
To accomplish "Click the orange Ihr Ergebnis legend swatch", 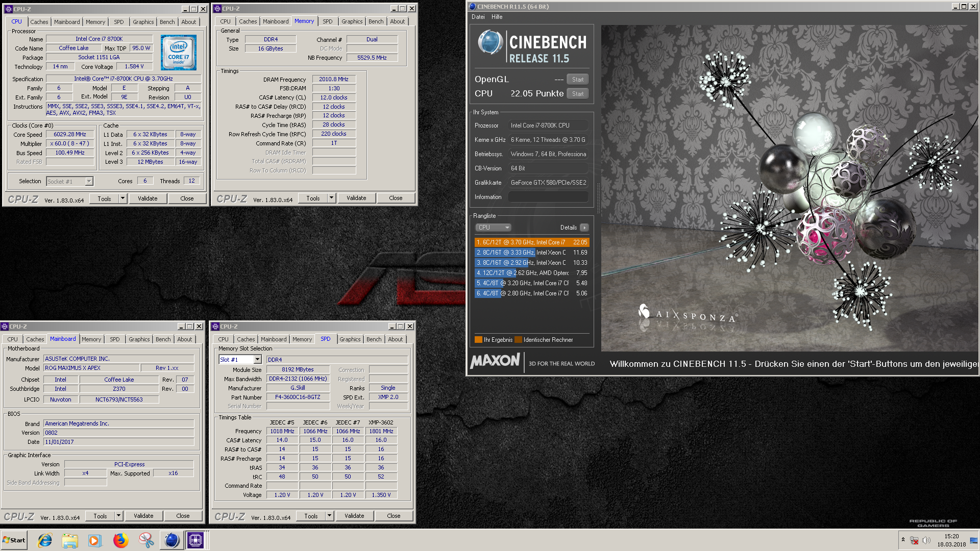I will click(478, 340).
